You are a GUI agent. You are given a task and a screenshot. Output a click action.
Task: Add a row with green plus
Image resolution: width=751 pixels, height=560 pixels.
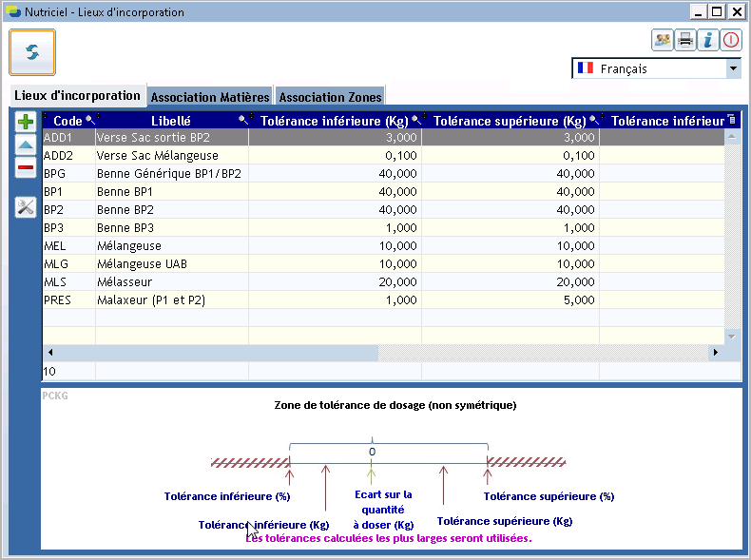26,122
